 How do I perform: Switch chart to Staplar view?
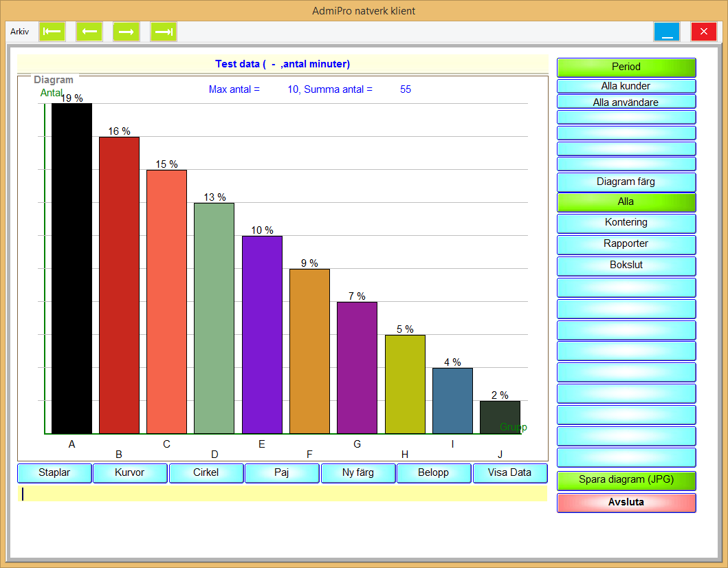tap(54, 473)
